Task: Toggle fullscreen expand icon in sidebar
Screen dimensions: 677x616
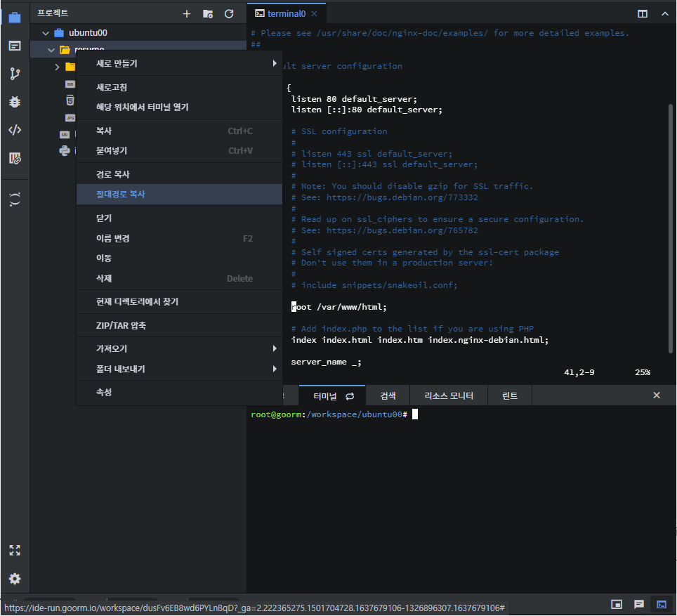Action: (x=15, y=550)
